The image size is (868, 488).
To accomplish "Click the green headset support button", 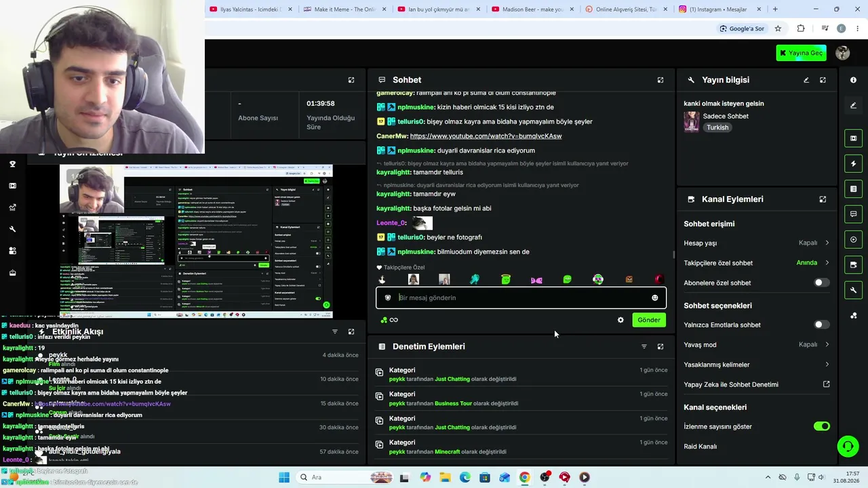I will click(848, 446).
